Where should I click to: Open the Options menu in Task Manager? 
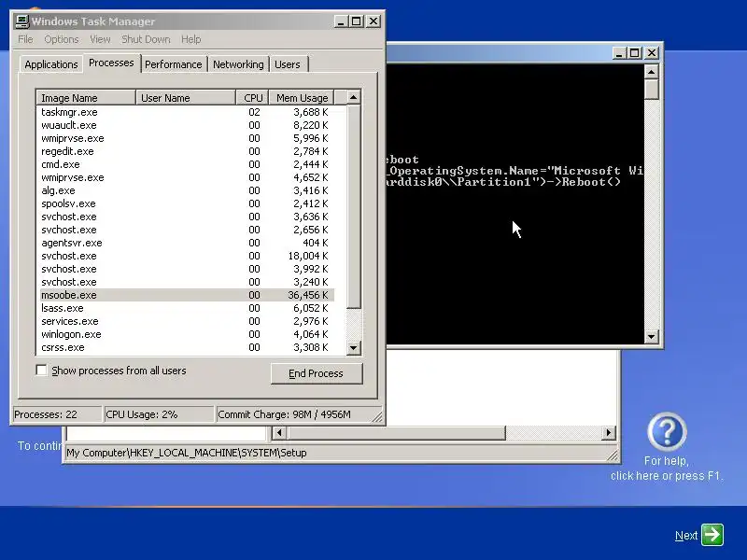[61, 39]
